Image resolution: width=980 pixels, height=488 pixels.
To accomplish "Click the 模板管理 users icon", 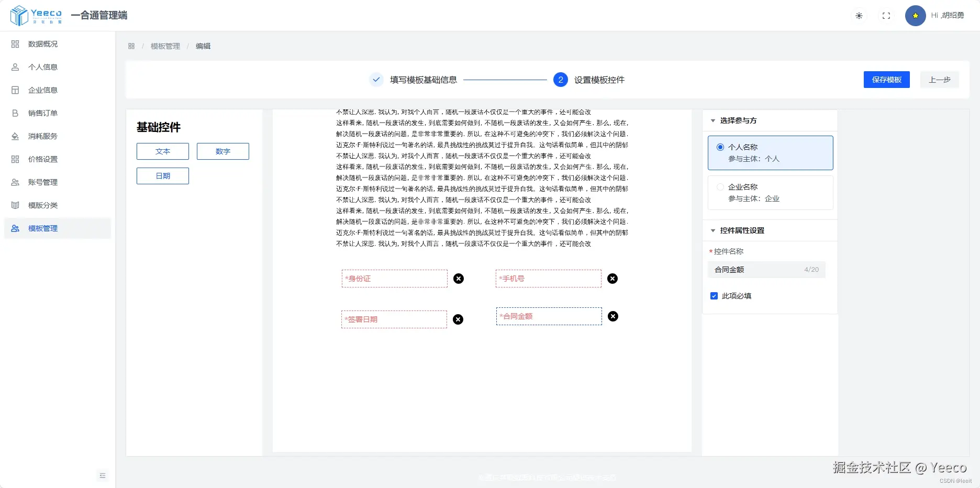I will tap(15, 228).
